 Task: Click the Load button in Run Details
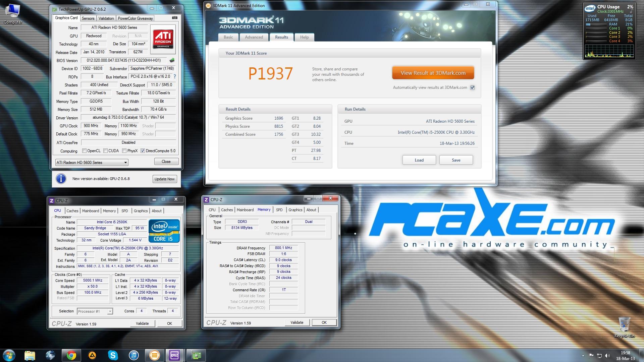[419, 160]
